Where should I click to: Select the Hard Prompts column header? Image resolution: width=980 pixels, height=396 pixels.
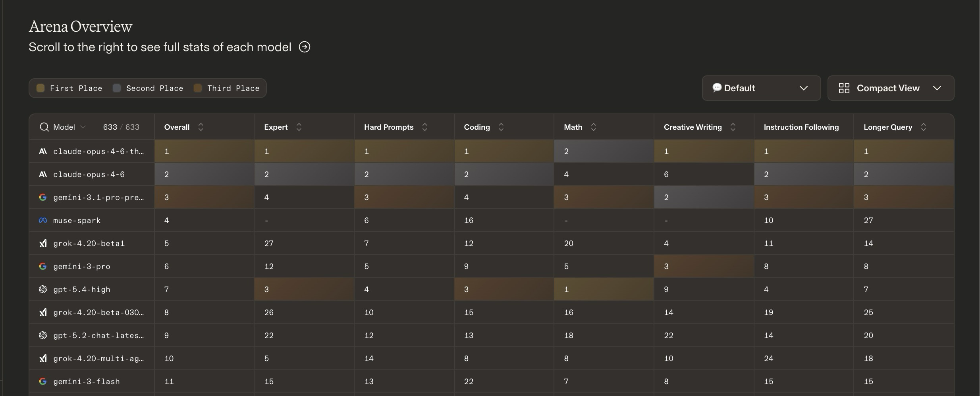[x=389, y=127]
